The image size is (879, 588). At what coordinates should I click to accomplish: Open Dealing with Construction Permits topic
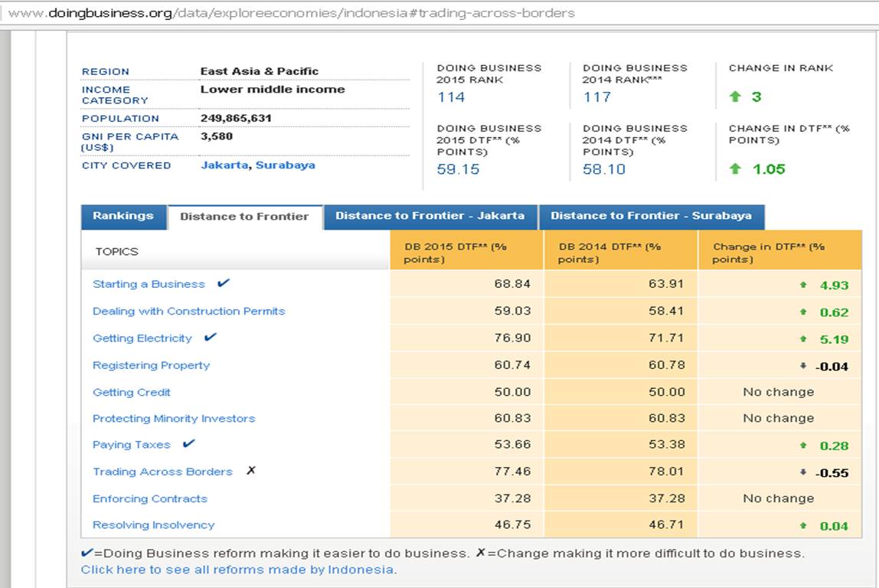point(189,311)
